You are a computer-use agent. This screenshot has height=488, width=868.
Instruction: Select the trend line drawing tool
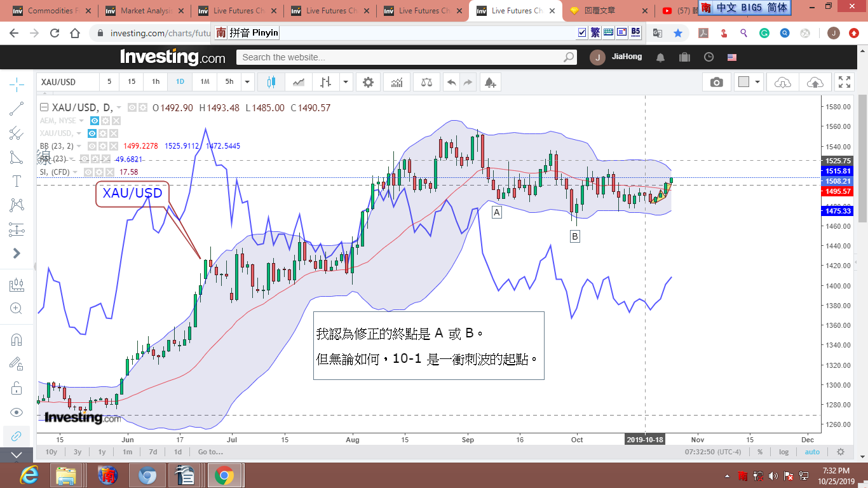point(17,109)
